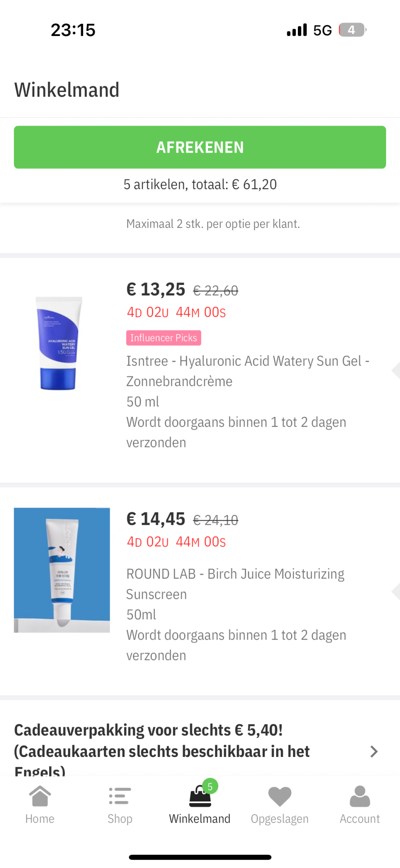Viewport: 400px width, 868px height.
Task: Open Isntree Hyaluronic Acid Watery Sun Gel title
Action: tap(247, 371)
